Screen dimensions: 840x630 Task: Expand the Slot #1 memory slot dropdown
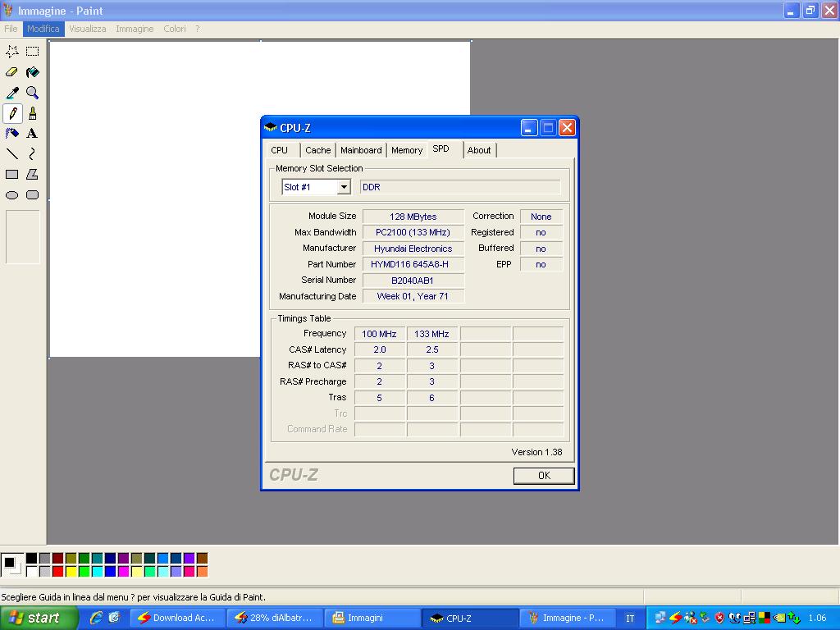345,187
